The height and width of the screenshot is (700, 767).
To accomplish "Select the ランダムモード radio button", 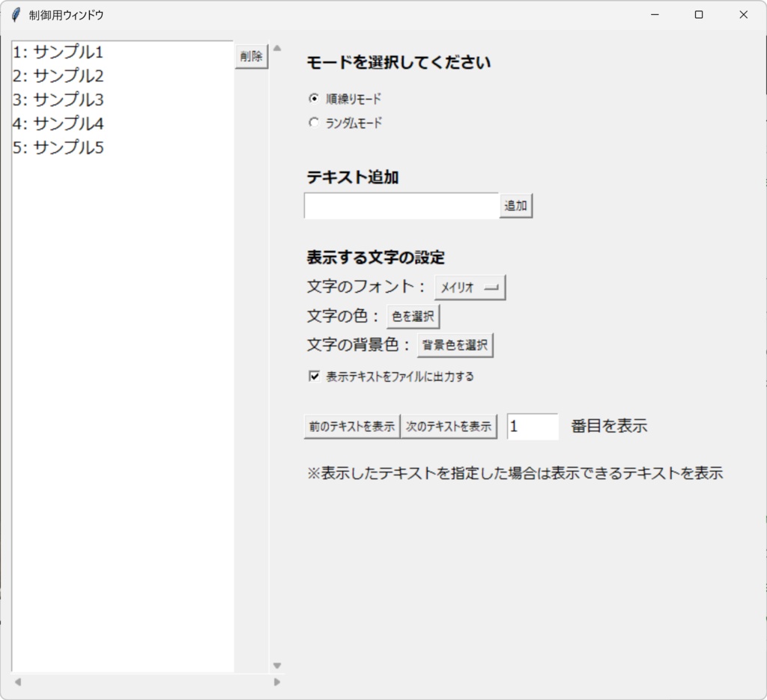I will (313, 123).
